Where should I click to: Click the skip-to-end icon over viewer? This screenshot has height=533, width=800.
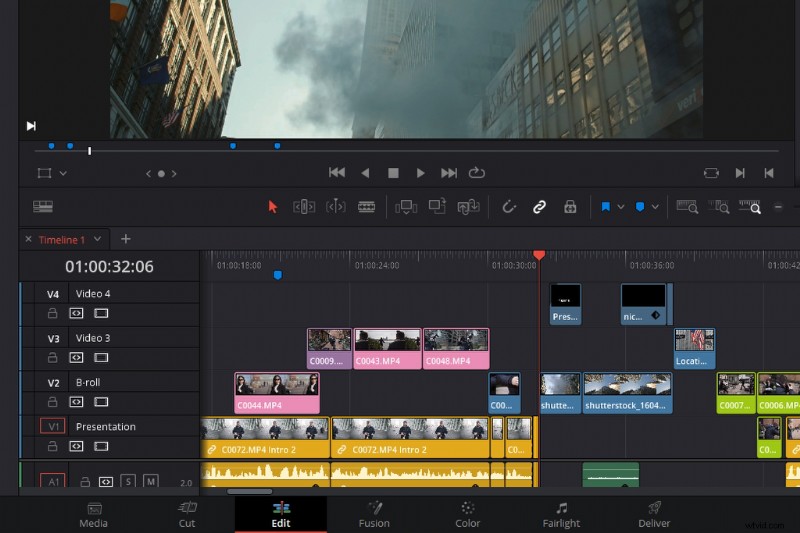(x=31, y=125)
